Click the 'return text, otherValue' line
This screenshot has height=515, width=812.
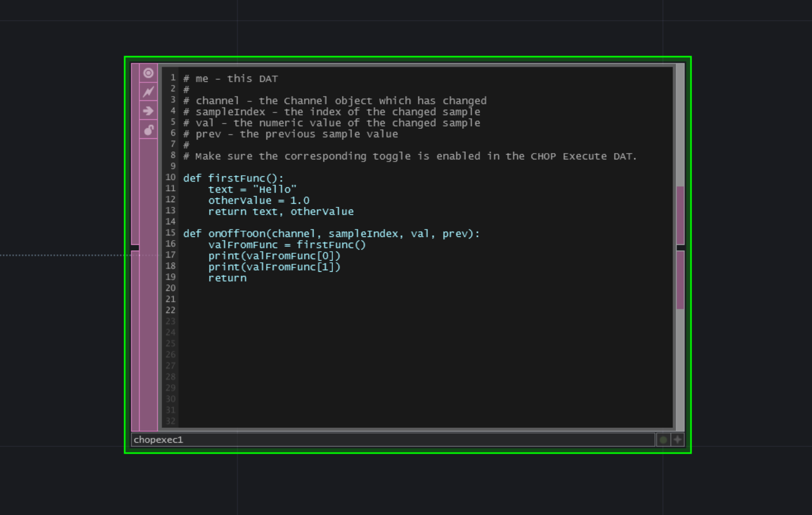[281, 212]
